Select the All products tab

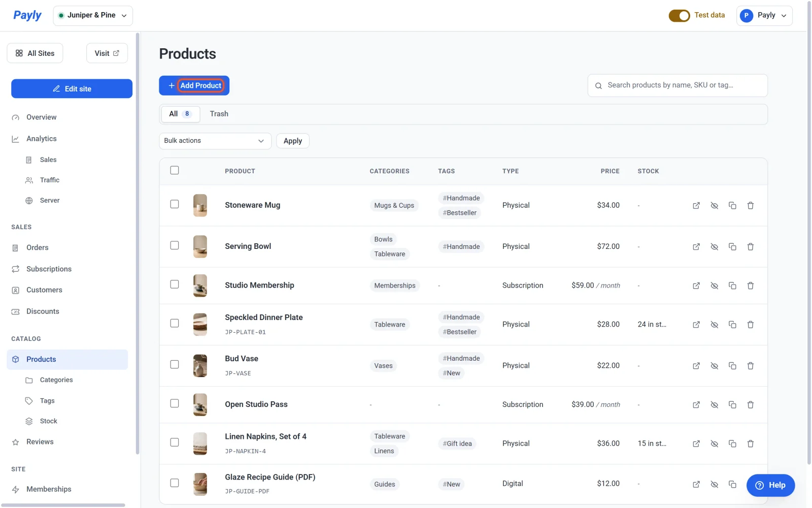(180, 114)
